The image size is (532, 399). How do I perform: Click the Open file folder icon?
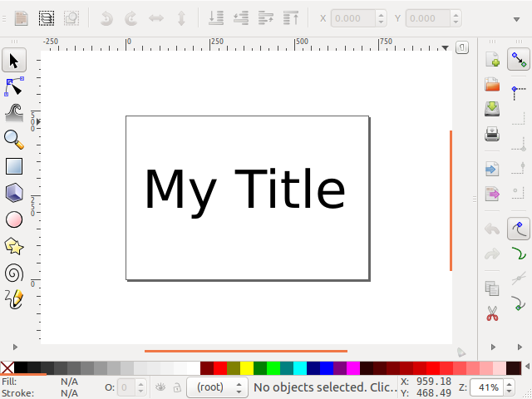492,85
